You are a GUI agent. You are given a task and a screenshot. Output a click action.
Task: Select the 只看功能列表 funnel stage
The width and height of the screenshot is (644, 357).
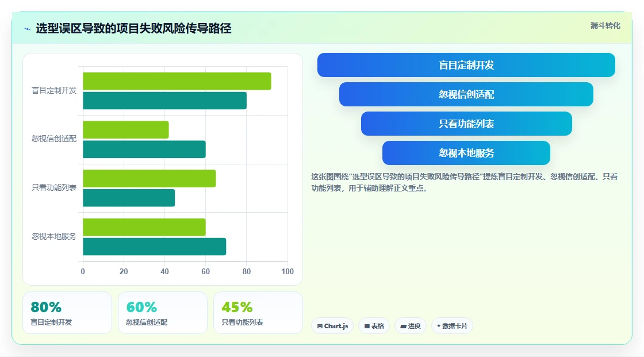466,124
